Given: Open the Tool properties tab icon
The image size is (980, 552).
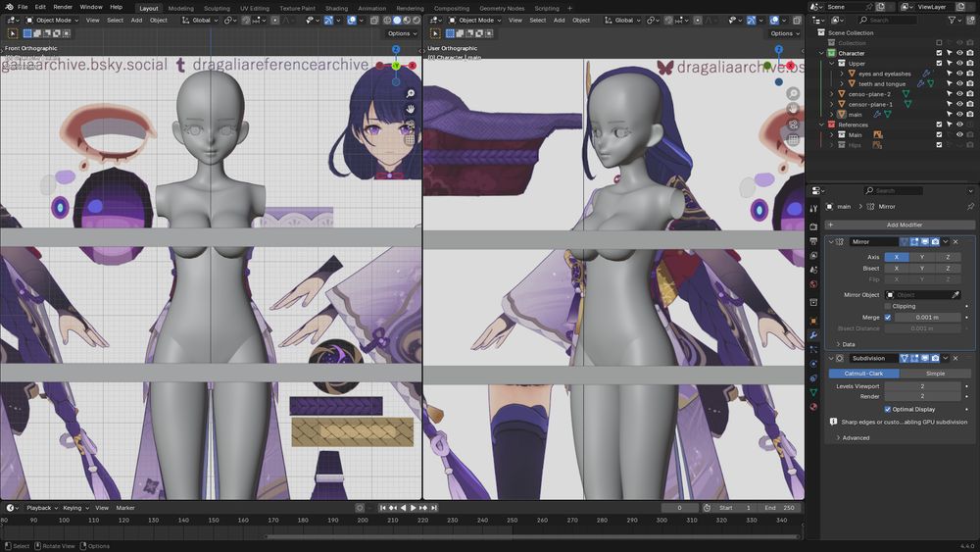Looking at the screenshot, I should point(813,209).
